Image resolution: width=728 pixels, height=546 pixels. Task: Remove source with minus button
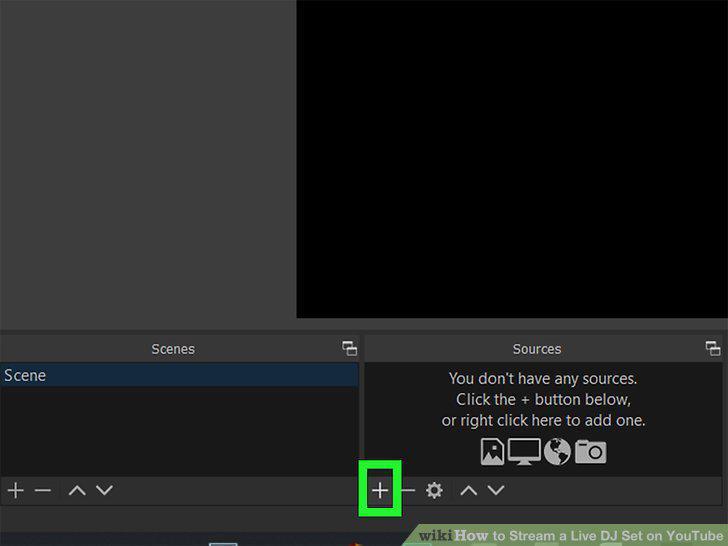click(408, 490)
